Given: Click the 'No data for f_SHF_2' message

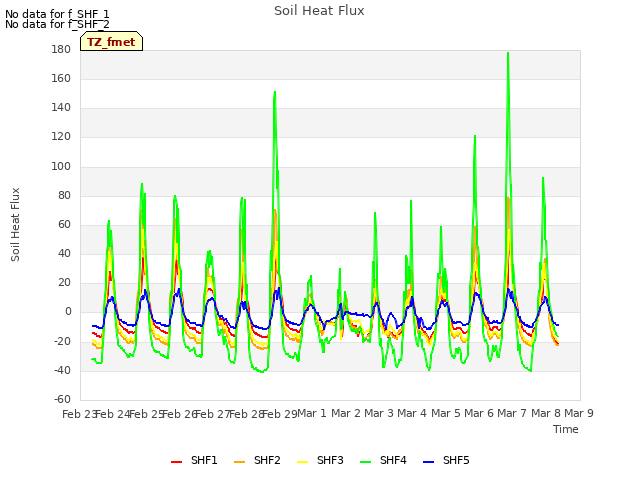Looking at the screenshot, I should [x=57, y=24].
